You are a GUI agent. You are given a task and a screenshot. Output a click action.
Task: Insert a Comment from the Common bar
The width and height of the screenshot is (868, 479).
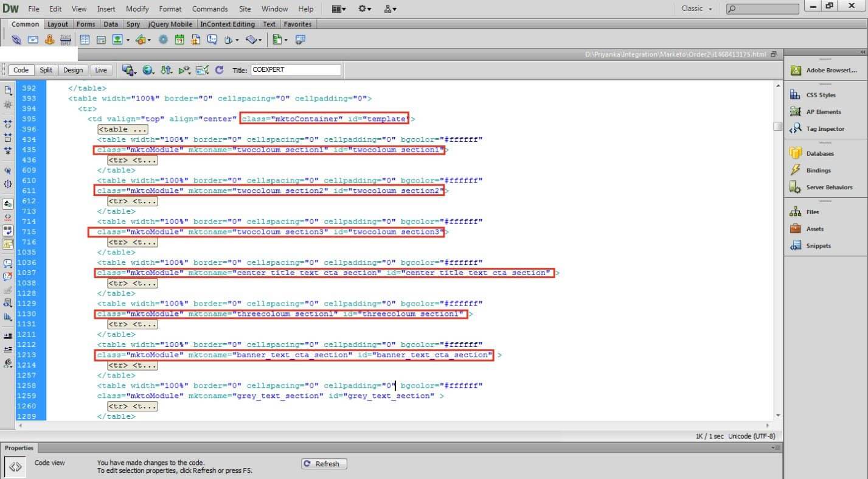pyautogui.click(x=212, y=40)
